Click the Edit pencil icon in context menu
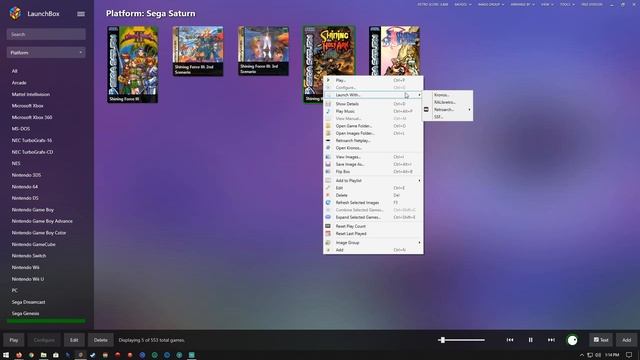Image resolution: width=640 pixels, height=360 pixels. point(328,188)
